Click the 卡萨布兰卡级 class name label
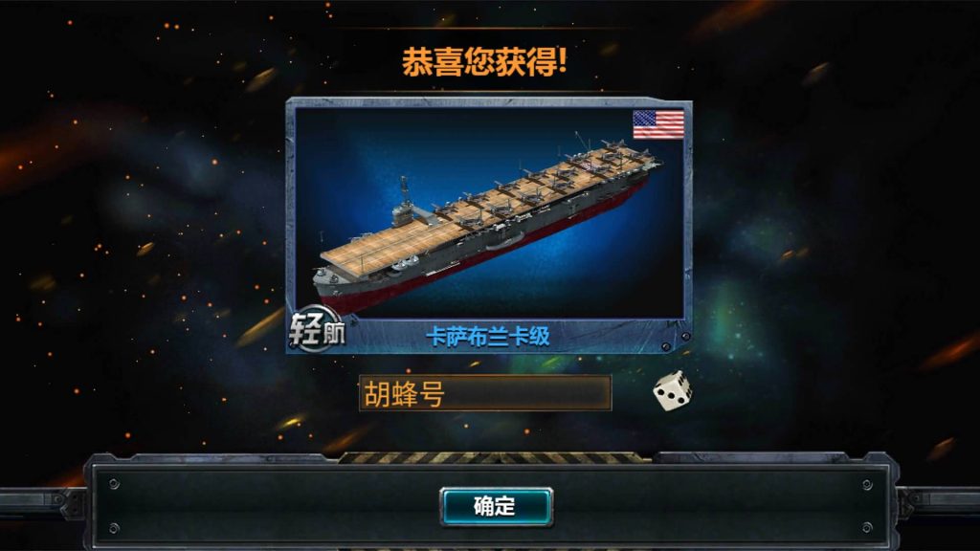The image size is (980, 551). pos(488,337)
